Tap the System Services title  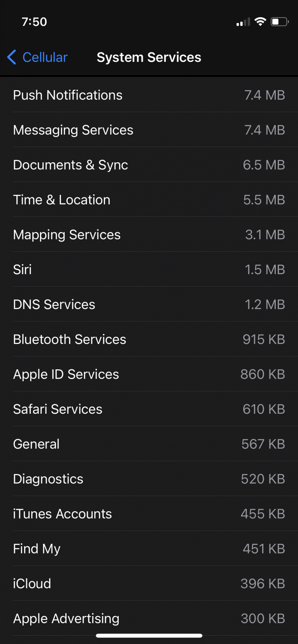pos(149,57)
